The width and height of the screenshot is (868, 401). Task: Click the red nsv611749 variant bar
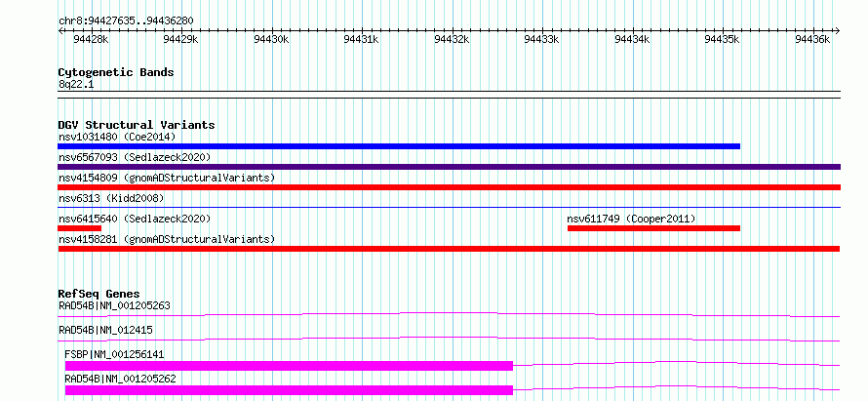pos(653,228)
